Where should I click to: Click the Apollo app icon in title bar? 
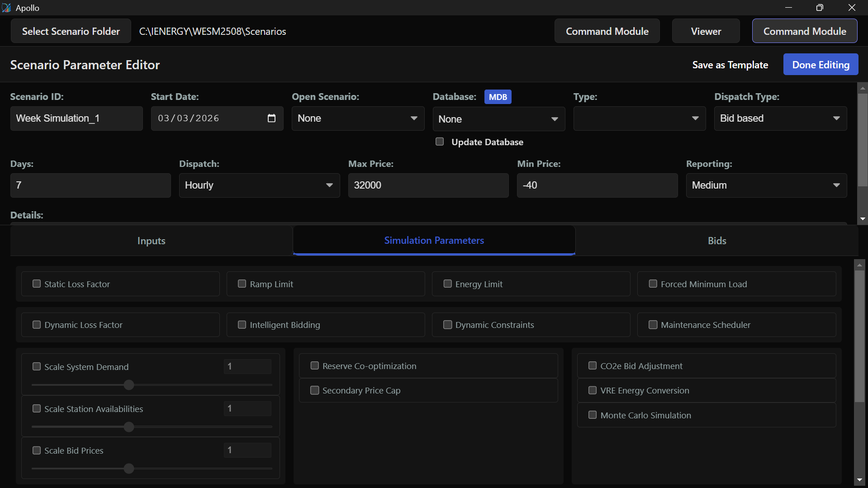click(x=6, y=8)
